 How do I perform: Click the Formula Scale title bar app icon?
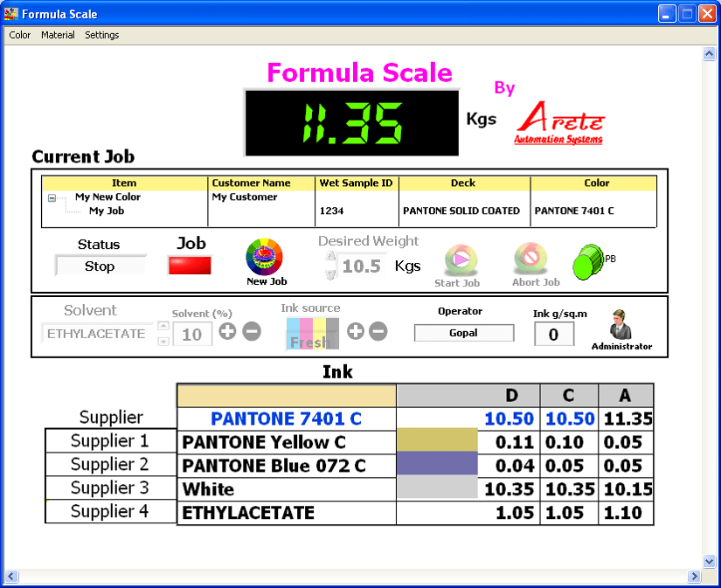coord(11,14)
